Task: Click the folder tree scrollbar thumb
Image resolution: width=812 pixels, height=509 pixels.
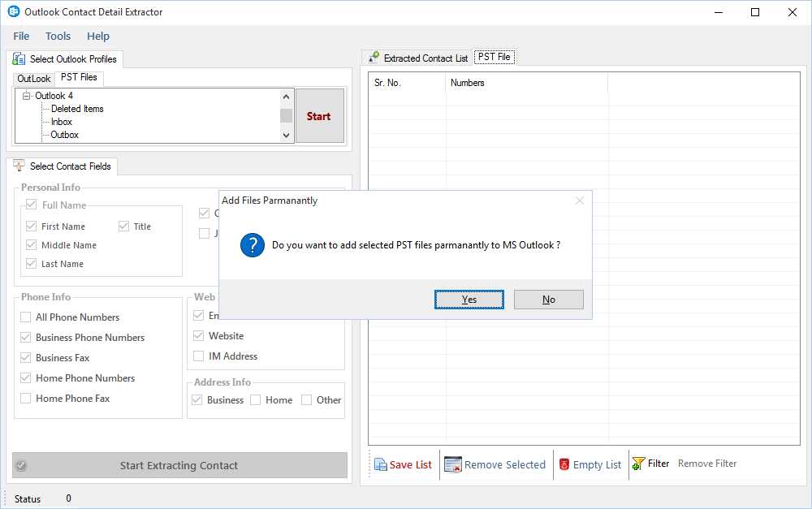Action: click(286, 115)
